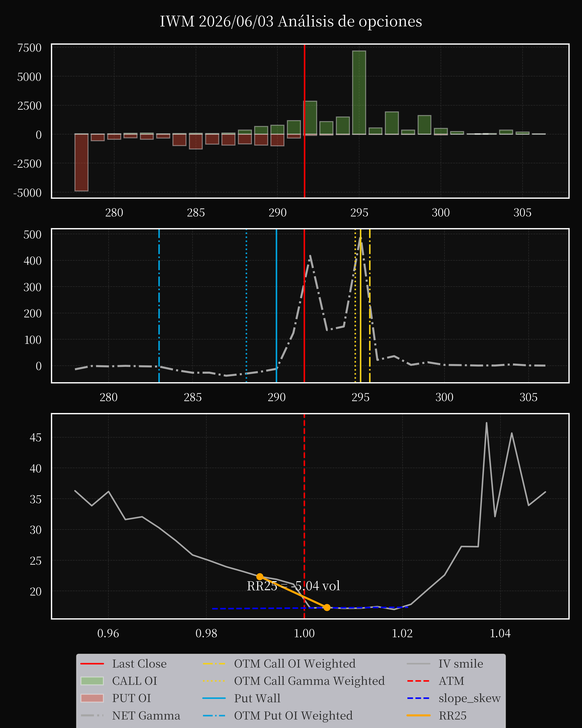This screenshot has width=582, height=728.
Task: Click the dotted blue vertical line near 288
Action: click(246, 306)
